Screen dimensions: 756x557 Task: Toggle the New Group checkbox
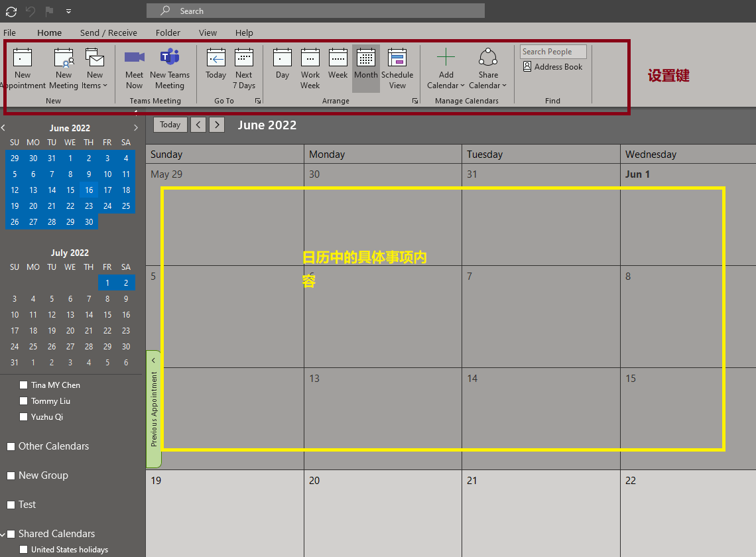coord(11,475)
